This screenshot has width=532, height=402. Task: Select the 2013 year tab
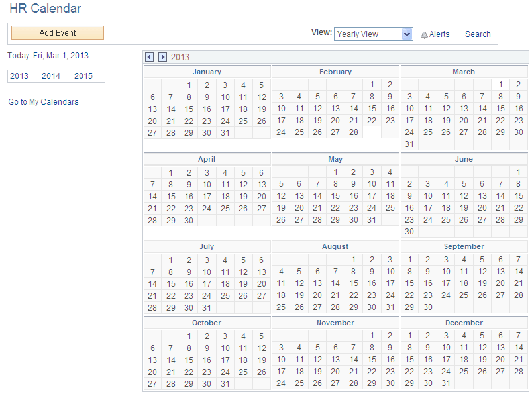[19, 75]
